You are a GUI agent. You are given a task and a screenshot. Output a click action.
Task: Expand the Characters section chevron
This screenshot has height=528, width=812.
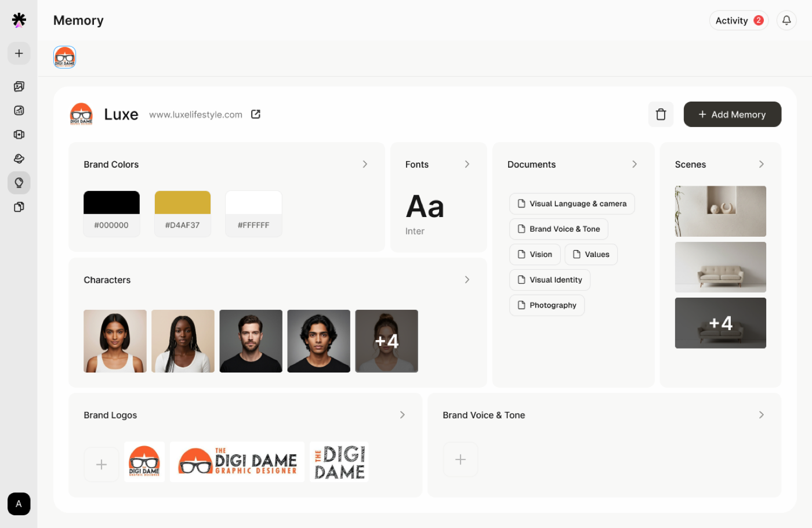(467, 280)
